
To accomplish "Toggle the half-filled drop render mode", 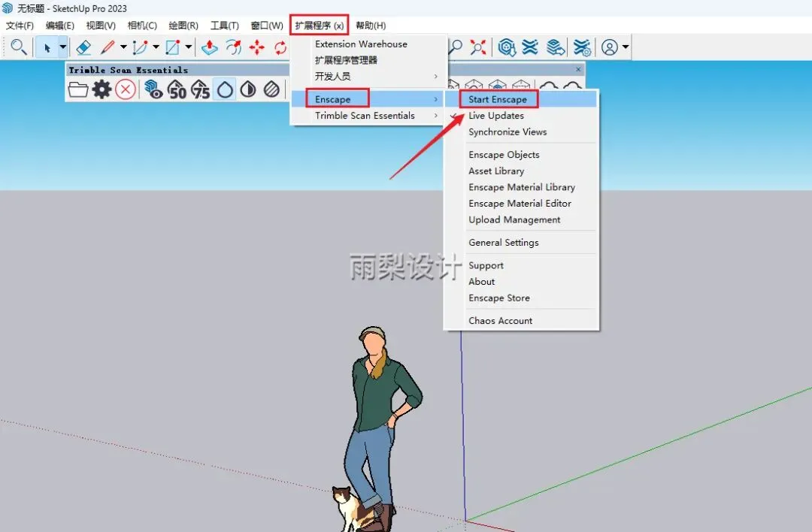I will point(248,89).
